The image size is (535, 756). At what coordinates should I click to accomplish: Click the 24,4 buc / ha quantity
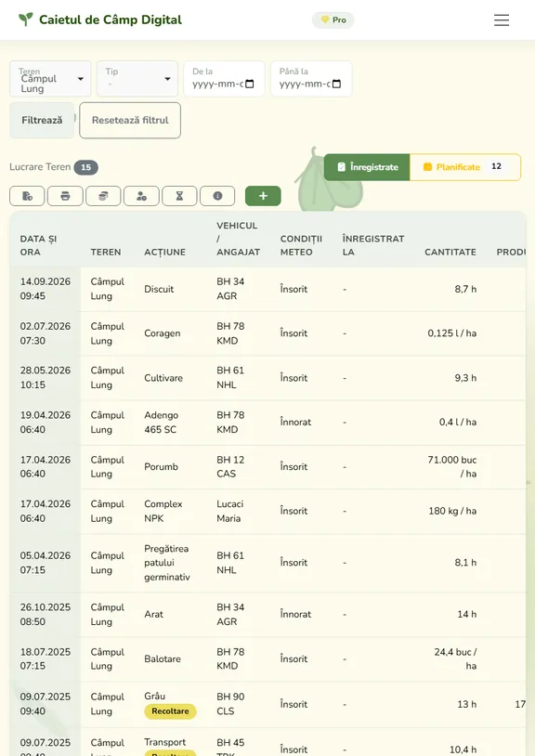(455, 659)
